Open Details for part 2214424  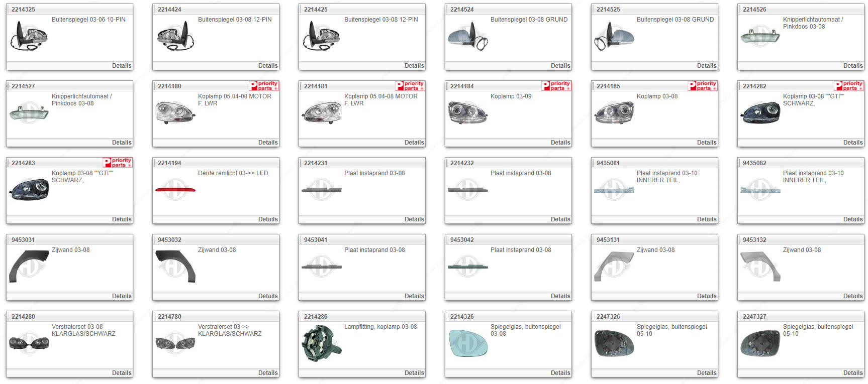click(x=267, y=66)
